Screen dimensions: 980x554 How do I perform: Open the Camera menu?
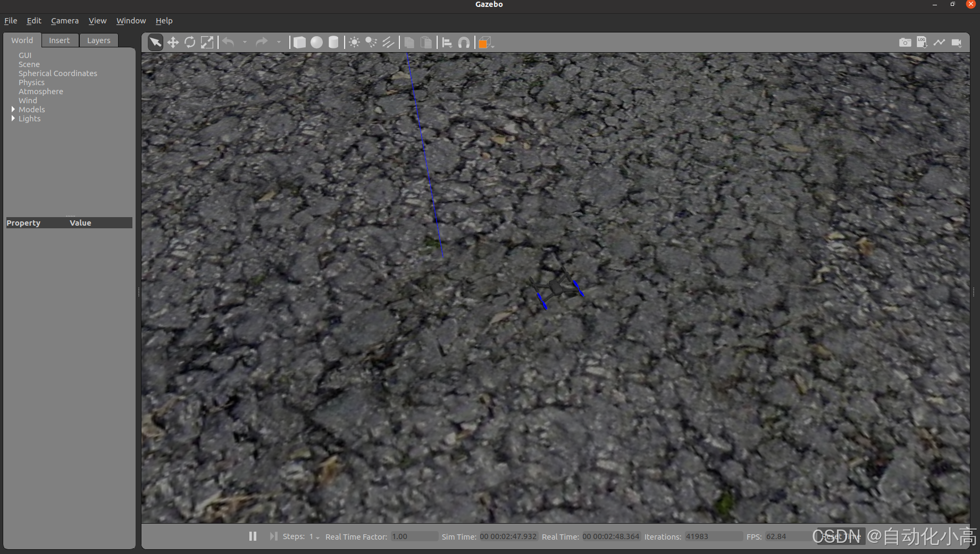tap(65, 21)
